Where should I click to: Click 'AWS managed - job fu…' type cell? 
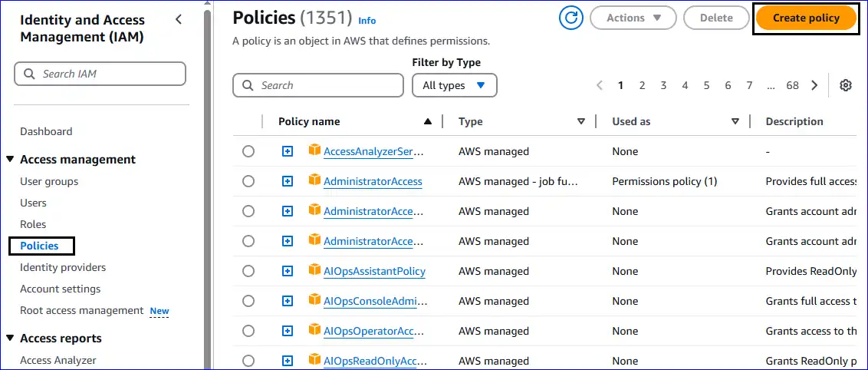click(518, 181)
